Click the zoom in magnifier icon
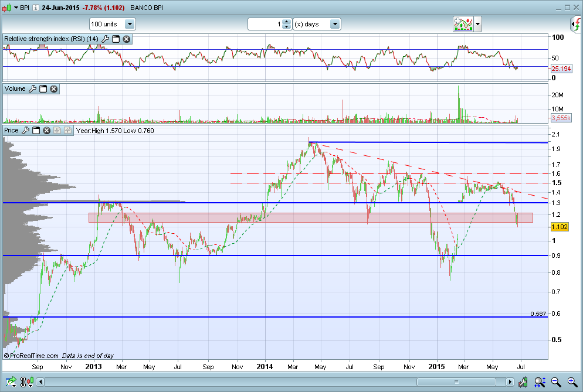 pyautogui.click(x=572, y=381)
